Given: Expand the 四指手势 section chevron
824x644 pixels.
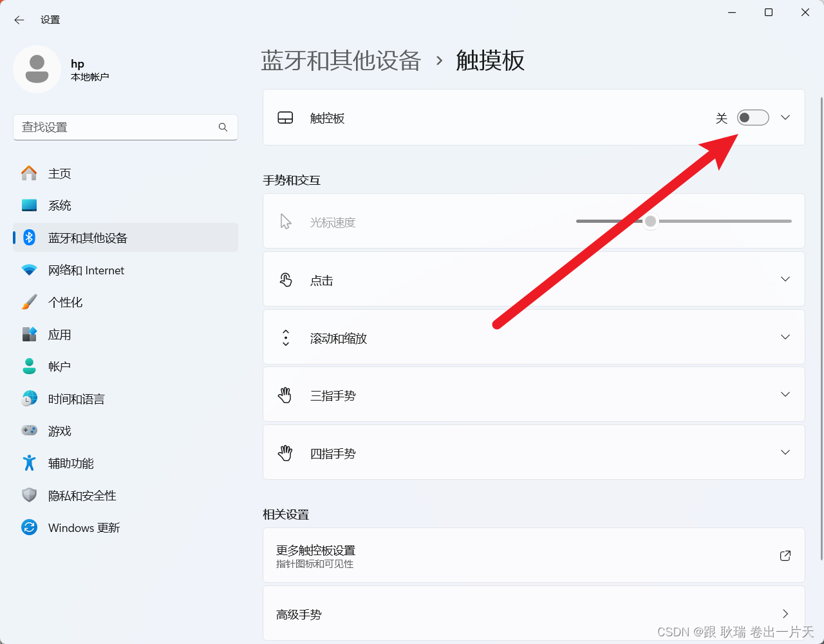Looking at the screenshot, I should tap(785, 452).
